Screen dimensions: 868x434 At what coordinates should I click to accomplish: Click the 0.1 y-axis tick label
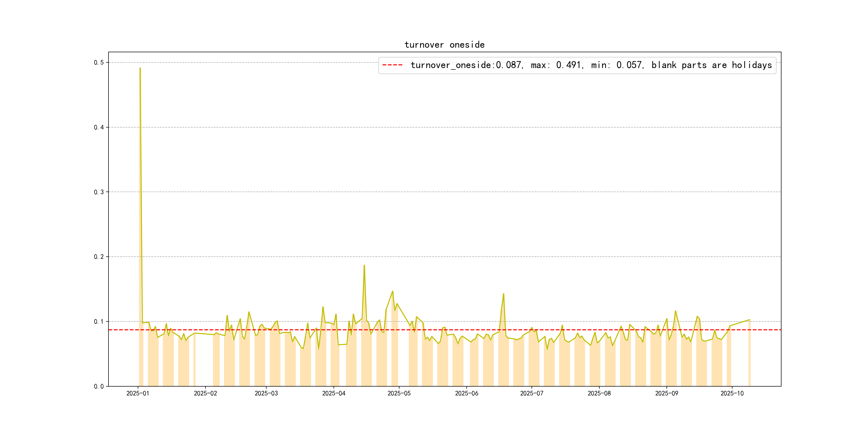[x=99, y=321]
